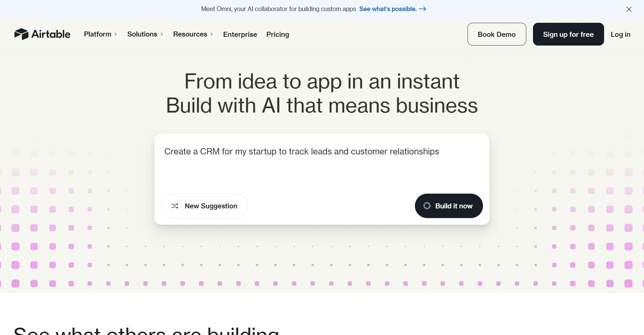Dismiss the Omni announcement banner

point(629,9)
